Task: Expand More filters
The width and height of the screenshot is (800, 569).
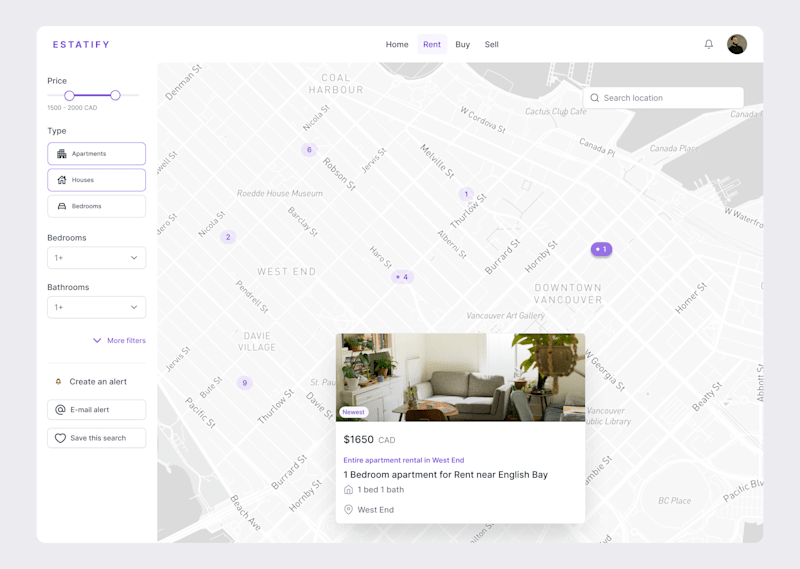Action: 119,340
